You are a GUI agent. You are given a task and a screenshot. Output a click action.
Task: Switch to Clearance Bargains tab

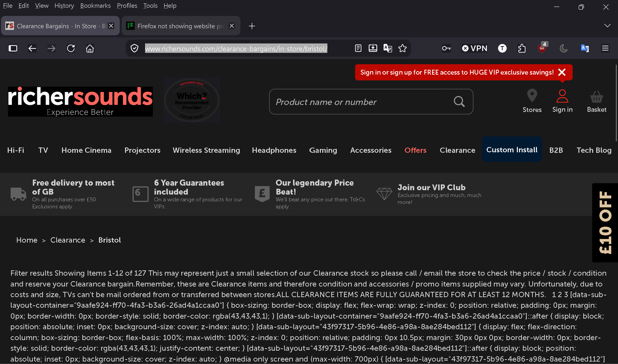pyautogui.click(x=60, y=26)
